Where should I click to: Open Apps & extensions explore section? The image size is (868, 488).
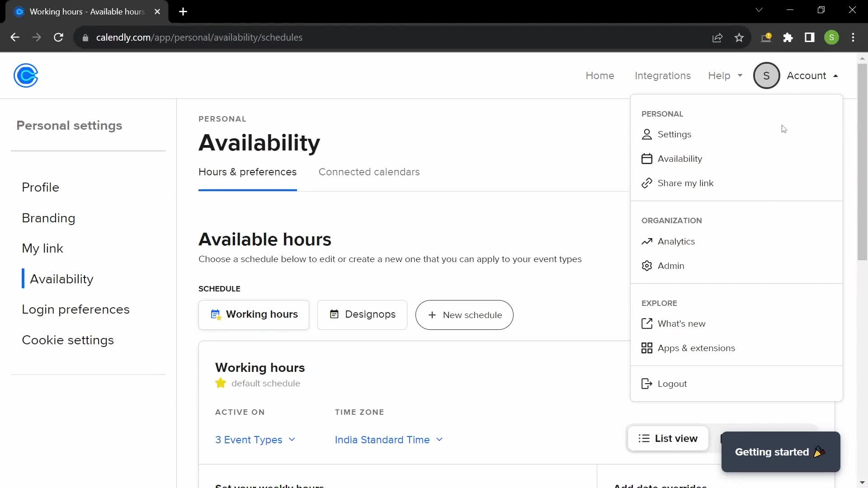[x=696, y=347]
